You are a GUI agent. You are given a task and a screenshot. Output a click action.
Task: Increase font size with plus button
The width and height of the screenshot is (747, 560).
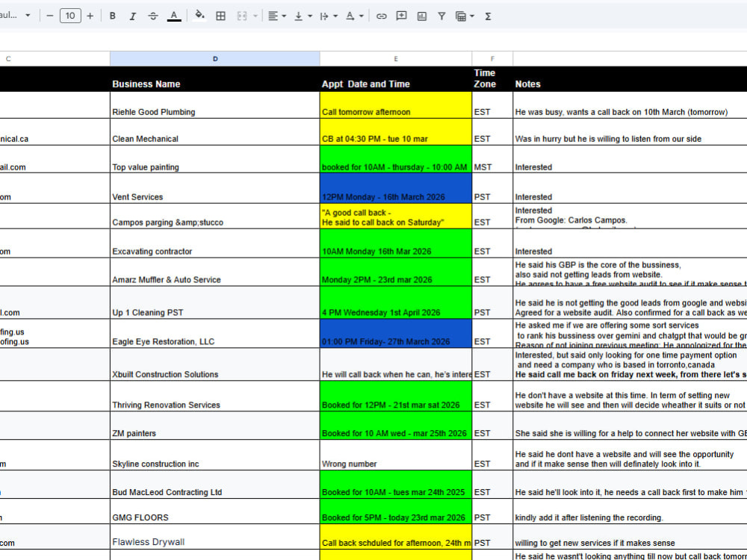(x=90, y=16)
